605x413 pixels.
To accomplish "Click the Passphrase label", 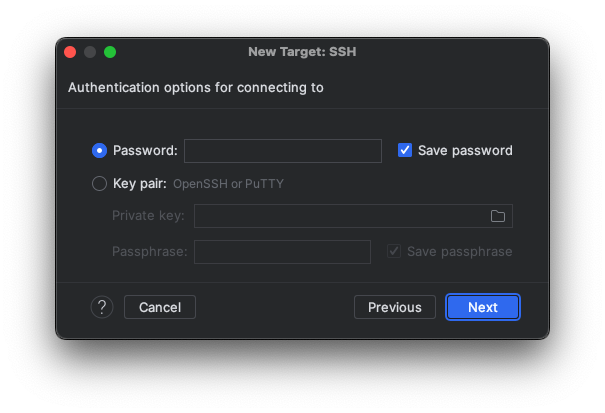I will (x=149, y=251).
